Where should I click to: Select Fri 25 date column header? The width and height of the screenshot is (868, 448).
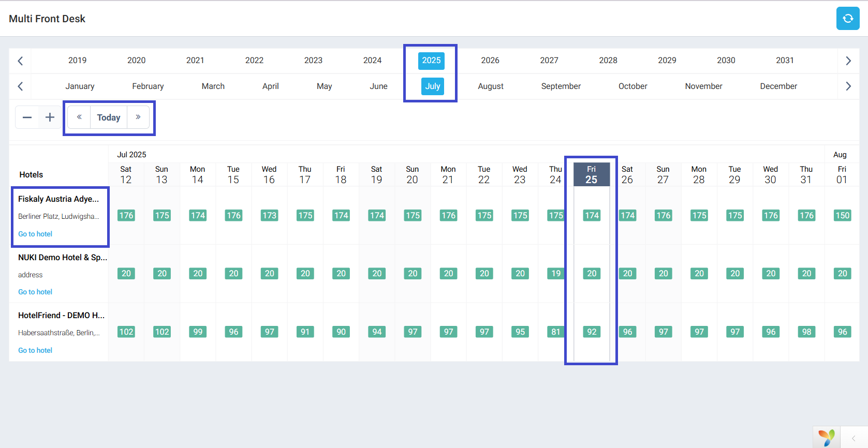591,175
